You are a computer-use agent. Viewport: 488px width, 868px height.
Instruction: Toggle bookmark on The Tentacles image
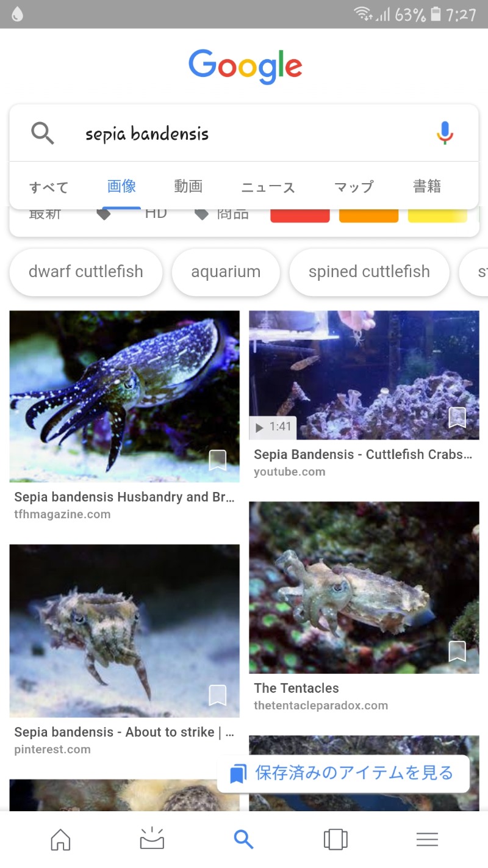point(457,651)
